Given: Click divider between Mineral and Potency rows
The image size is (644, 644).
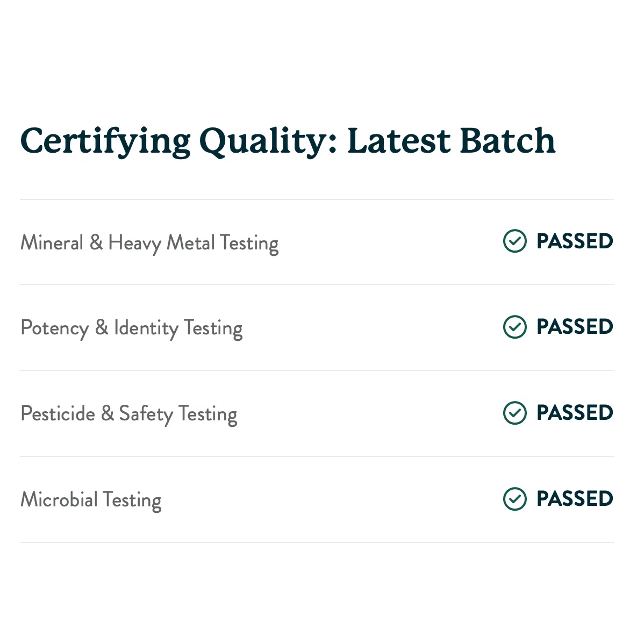Looking at the screenshot, I should (x=317, y=284).
